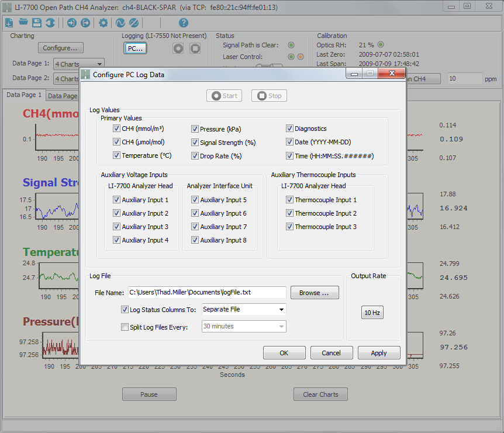Open the Data Page 1 charts dropdown
This screenshot has width=504, height=433.
pyautogui.click(x=79, y=64)
